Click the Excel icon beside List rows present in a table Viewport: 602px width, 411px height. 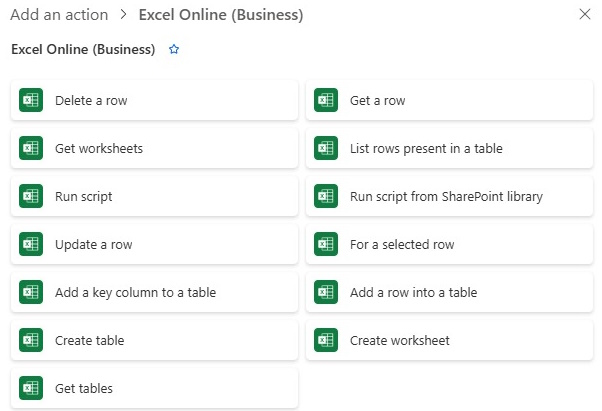[x=326, y=148]
